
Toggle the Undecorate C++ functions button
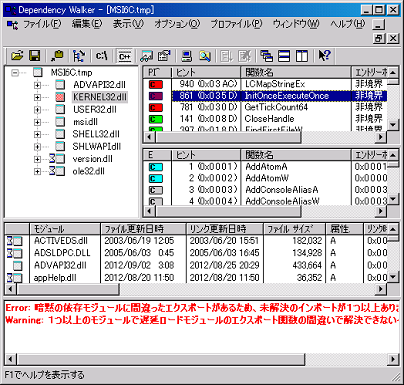125,56
